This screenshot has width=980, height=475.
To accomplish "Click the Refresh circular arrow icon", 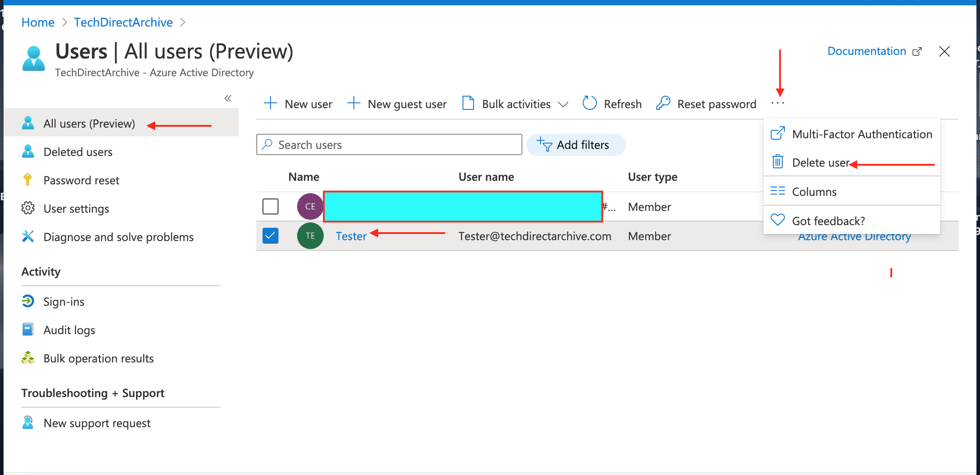I will pyautogui.click(x=589, y=104).
